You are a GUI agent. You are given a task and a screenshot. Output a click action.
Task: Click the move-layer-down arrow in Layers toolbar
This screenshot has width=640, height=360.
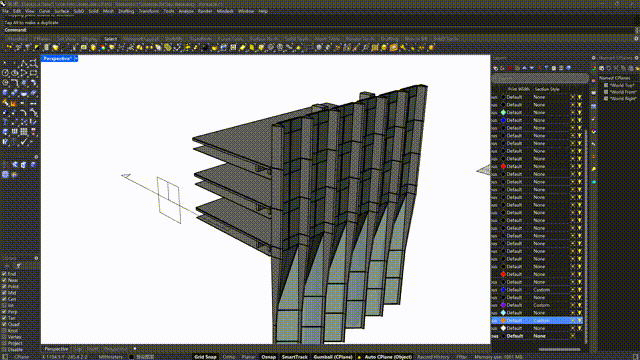click(x=532, y=68)
